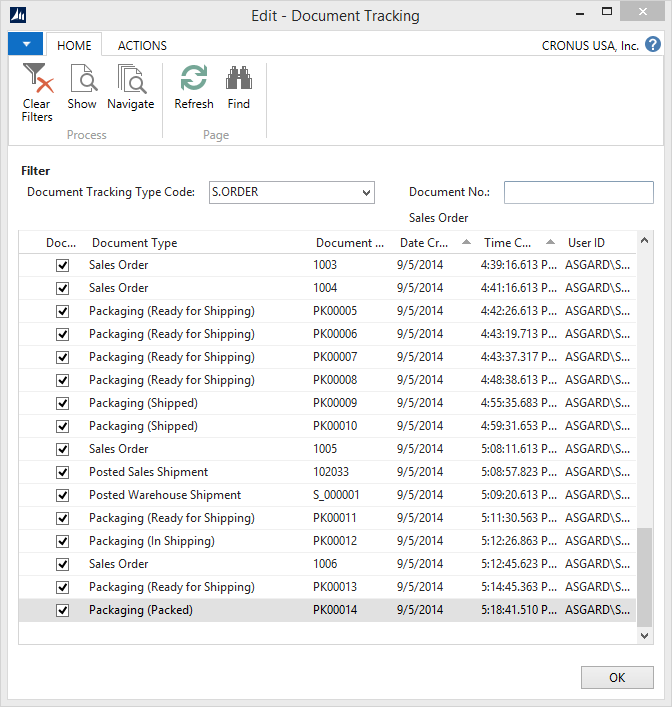Click the Find binoculars icon
The height and width of the screenshot is (707, 672).
[238, 79]
